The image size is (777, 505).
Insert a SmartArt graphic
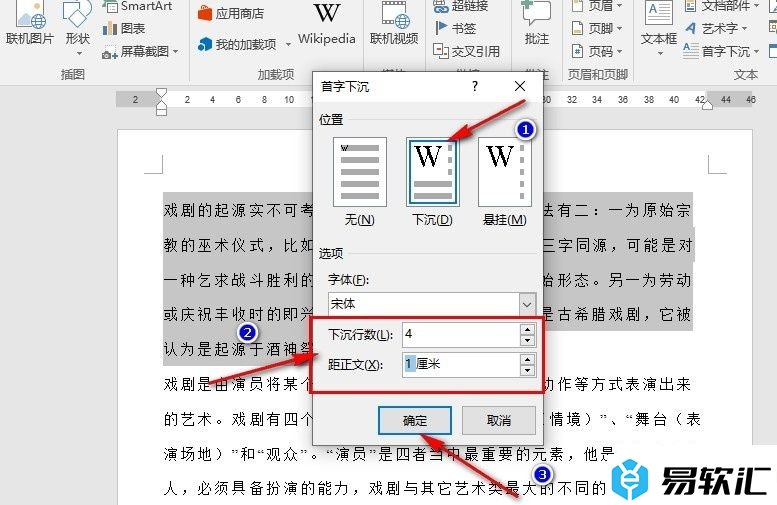coord(138,6)
